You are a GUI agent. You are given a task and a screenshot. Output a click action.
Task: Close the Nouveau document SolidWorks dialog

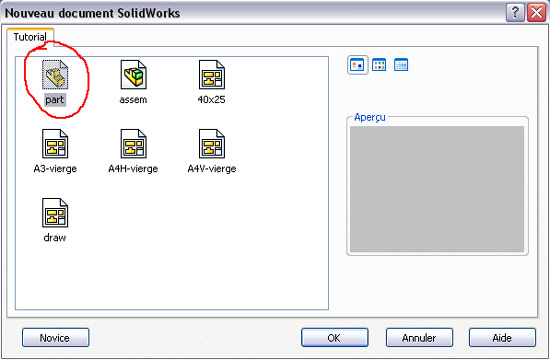(537, 13)
